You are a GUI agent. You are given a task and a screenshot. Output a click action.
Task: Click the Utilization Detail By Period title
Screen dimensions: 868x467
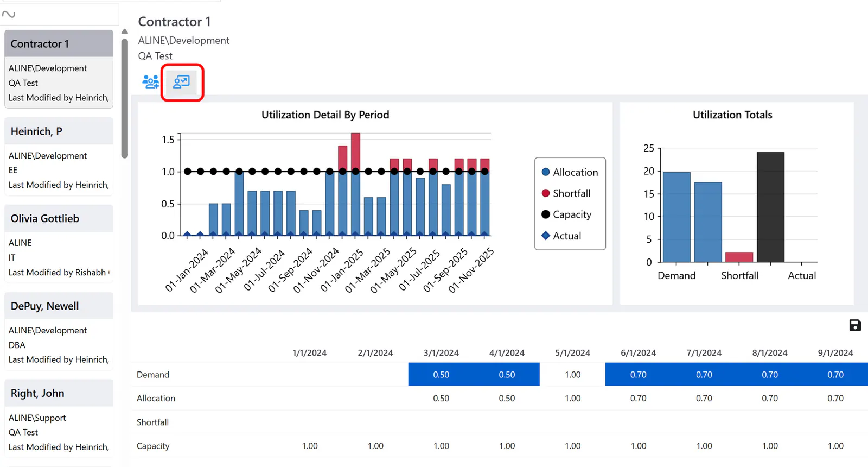[325, 115]
